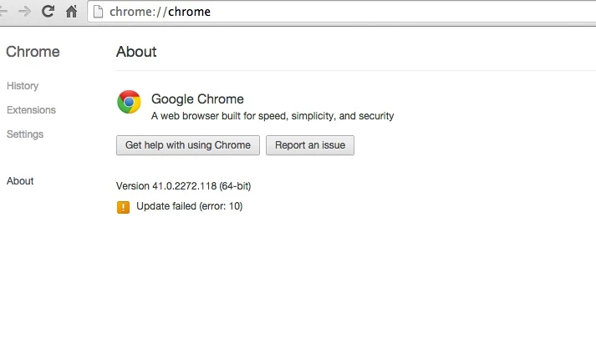This screenshot has width=596, height=364.
Task: Click the web browser tagline text
Action: [273, 116]
